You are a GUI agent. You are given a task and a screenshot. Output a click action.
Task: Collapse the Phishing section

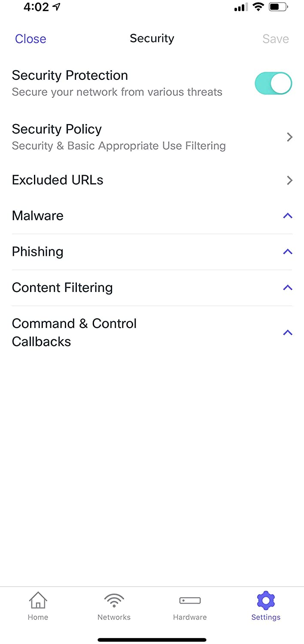point(287,252)
